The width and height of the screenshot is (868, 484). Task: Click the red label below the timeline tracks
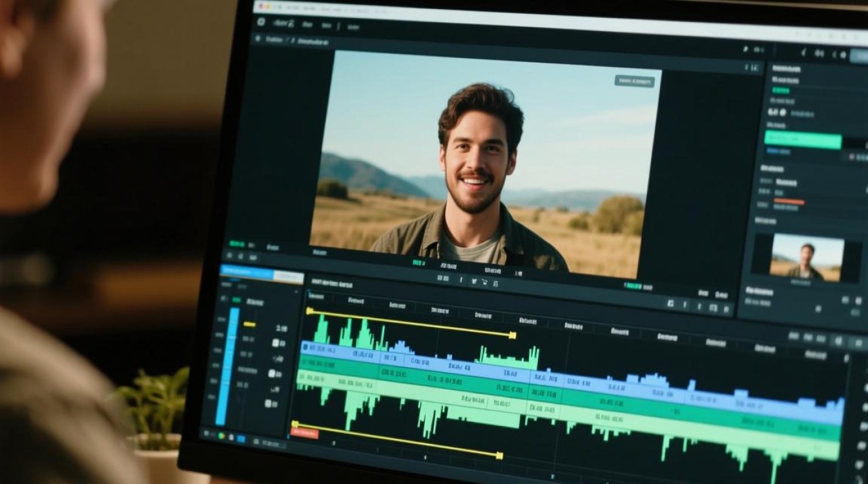[304, 433]
